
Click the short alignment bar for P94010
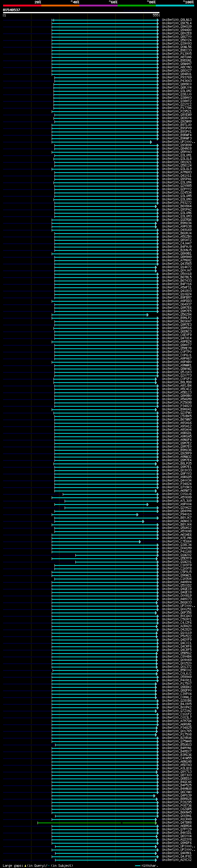95,515
